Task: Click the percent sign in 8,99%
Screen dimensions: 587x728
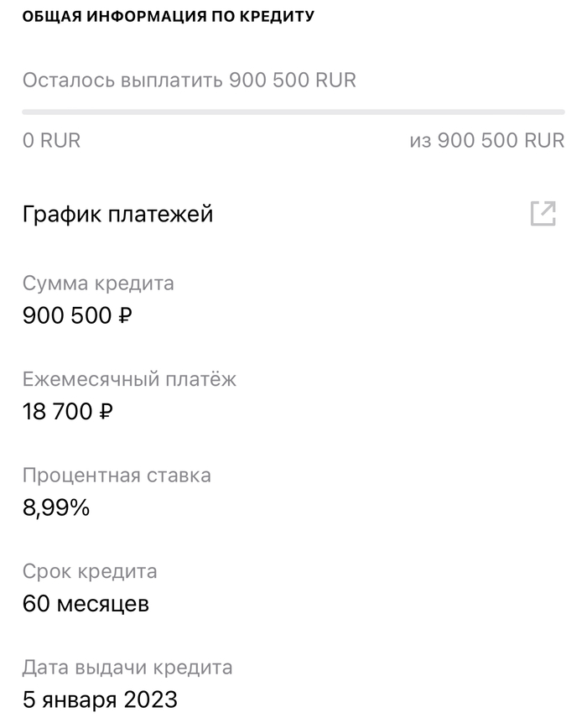Action: click(80, 508)
